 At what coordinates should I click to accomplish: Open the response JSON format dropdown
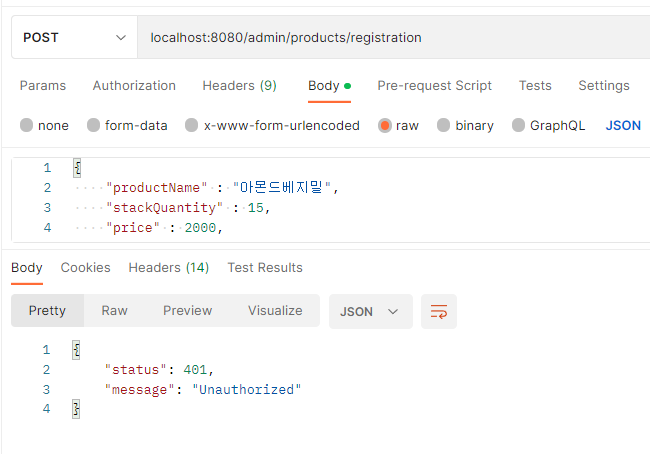click(x=371, y=311)
